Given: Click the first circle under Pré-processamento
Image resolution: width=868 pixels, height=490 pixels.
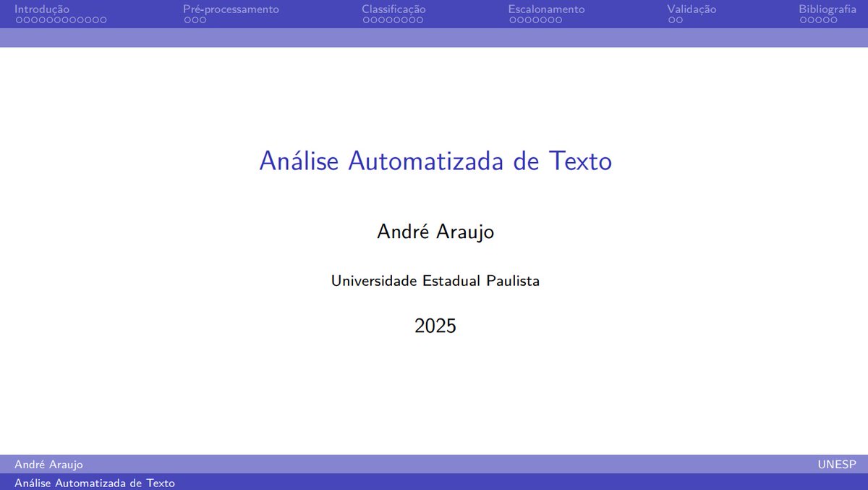Looking at the screenshot, I should pyautogui.click(x=188, y=19).
